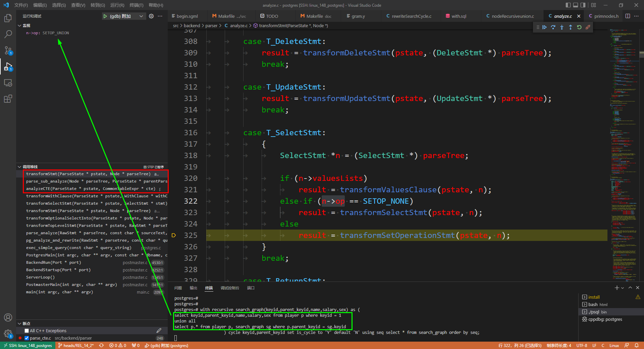Switch to the 调试控制台 debug console tab
Image resolution: width=644 pixels, height=349 pixels.
[230, 288]
